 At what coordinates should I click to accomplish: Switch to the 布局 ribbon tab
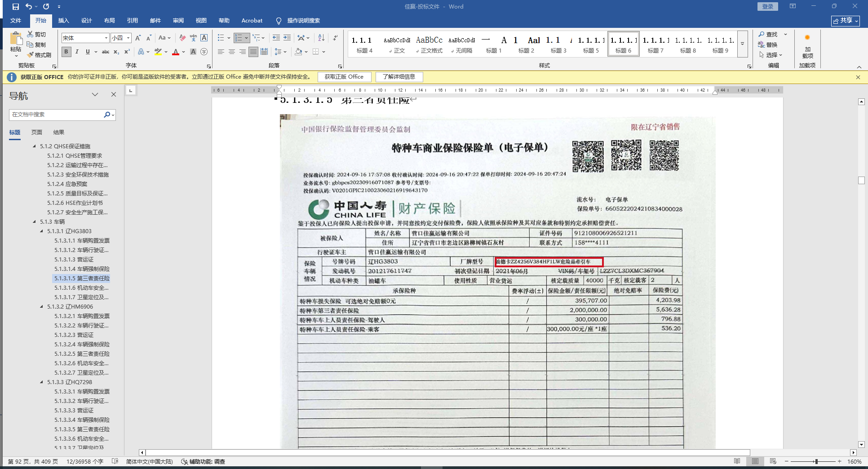[x=110, y=21]
